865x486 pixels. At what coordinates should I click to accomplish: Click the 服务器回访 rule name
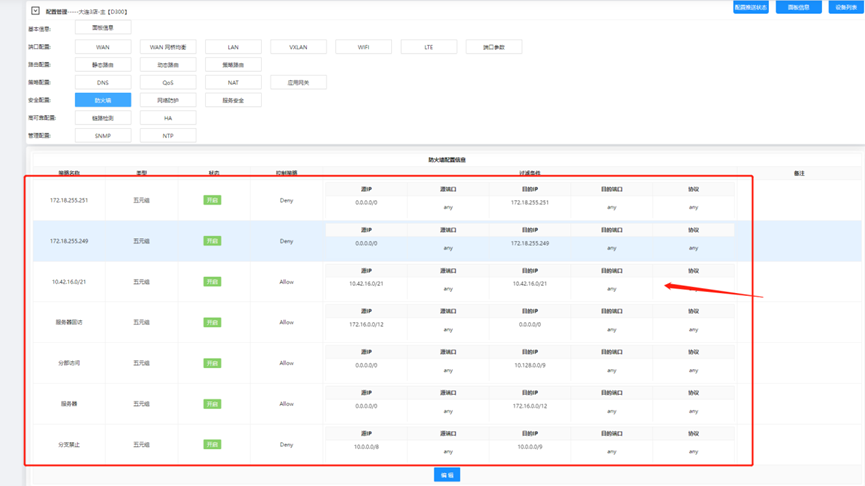coord(69,323)
